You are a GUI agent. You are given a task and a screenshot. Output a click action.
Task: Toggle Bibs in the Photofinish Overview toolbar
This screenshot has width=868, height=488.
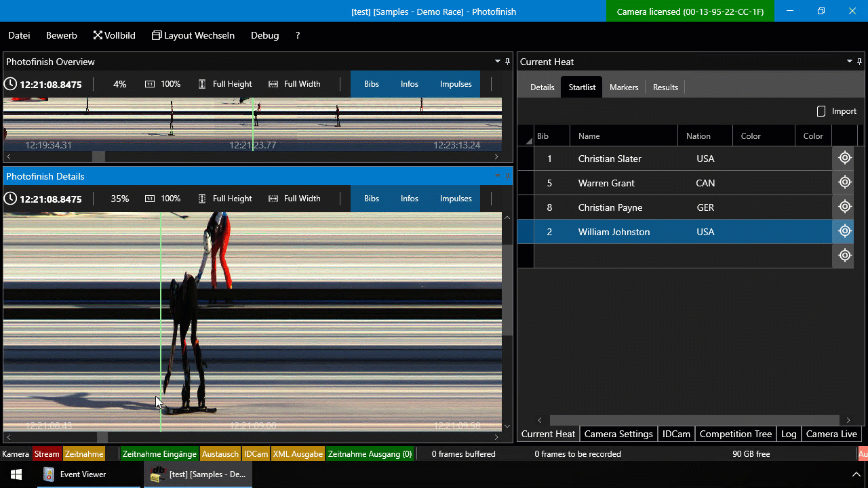point(372,84)
